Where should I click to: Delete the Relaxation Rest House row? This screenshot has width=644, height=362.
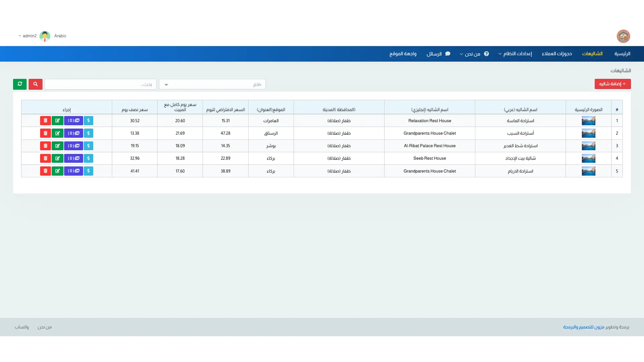(45, 121)
